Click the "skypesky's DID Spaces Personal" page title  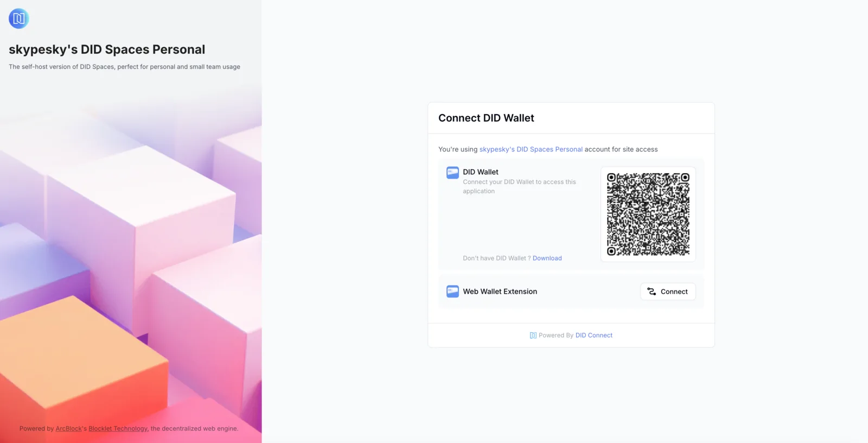point(107,49)
